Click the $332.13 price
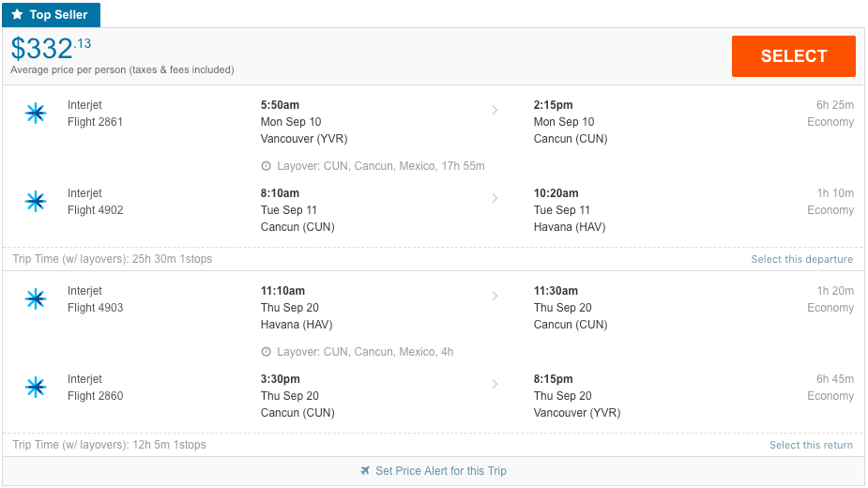 point(51,48)
